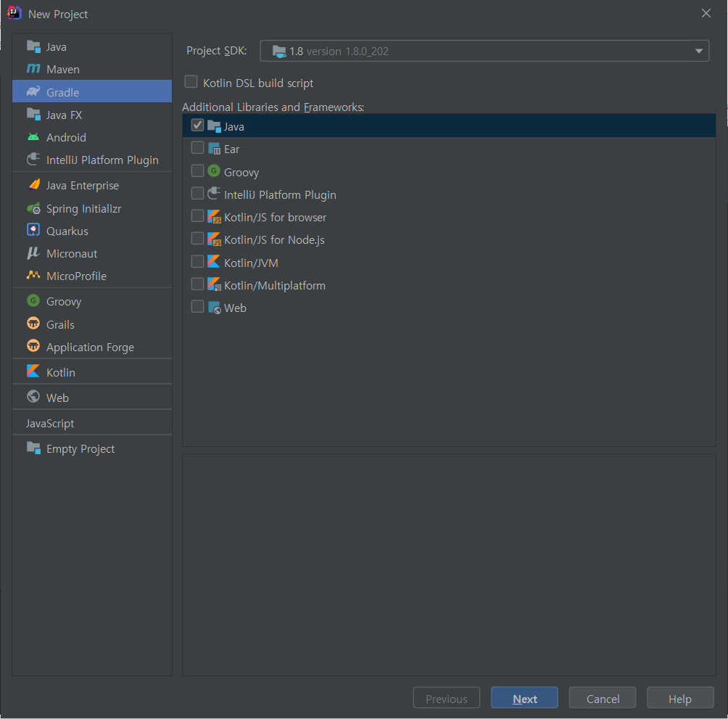This screenshot has height=719, width=728.
Task: Select the Java folder icon in sidebar
Action: coord(33,46)
